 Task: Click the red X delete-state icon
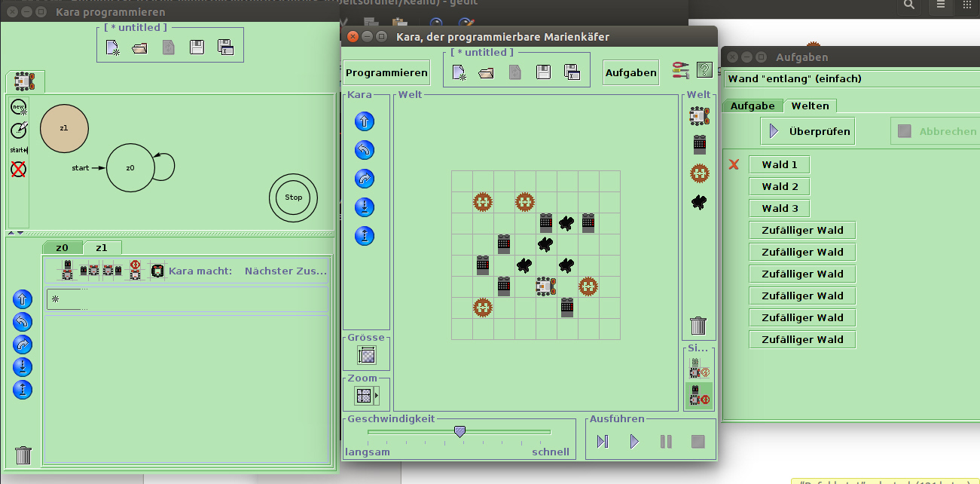tap(19, 170)
